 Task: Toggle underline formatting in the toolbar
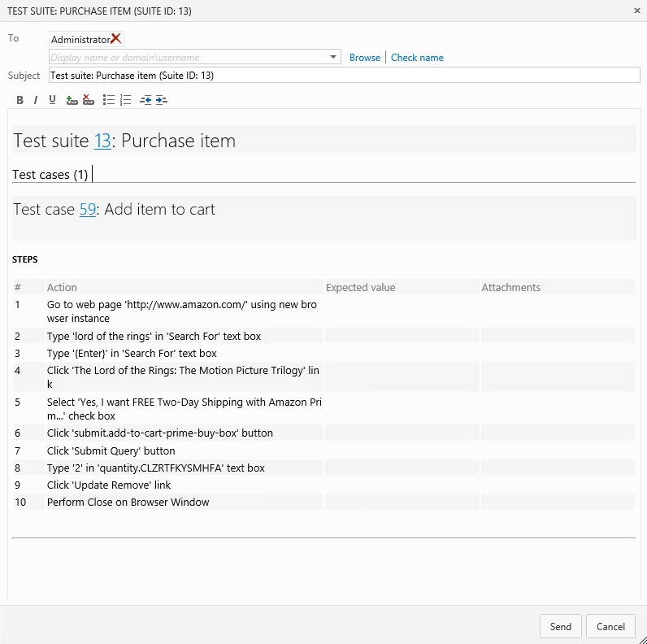coord(52,100)
